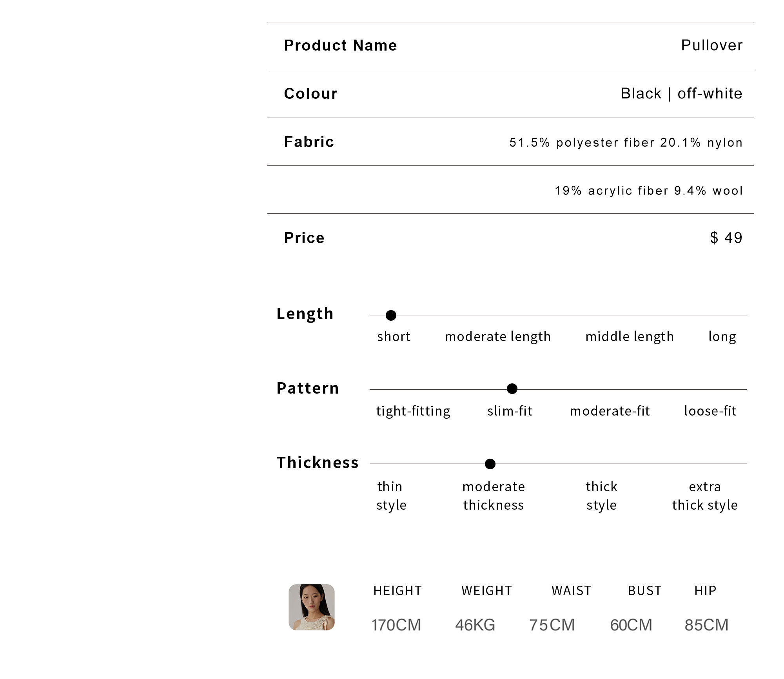Click the Pattern slider dot
Image resolution: width=784 pixels, height=679 pixels.
pyautogui.click(x=512, y=389)
